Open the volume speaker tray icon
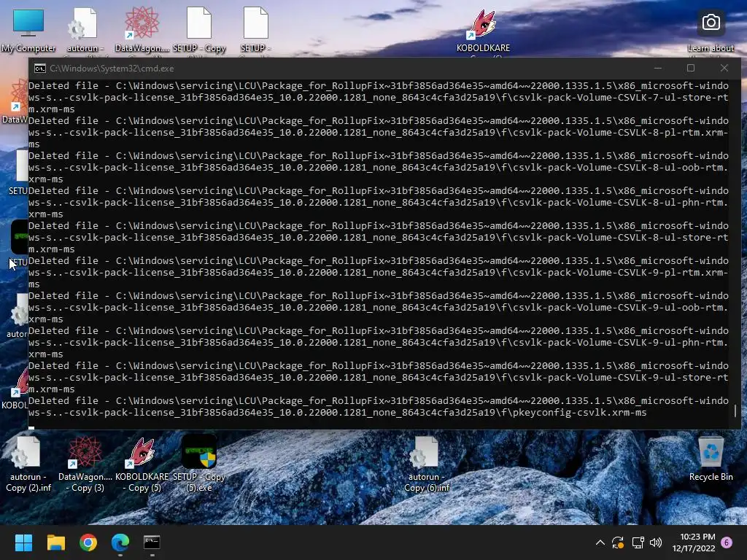The height and width of the screenshot is (560, 747). point(656,542)
